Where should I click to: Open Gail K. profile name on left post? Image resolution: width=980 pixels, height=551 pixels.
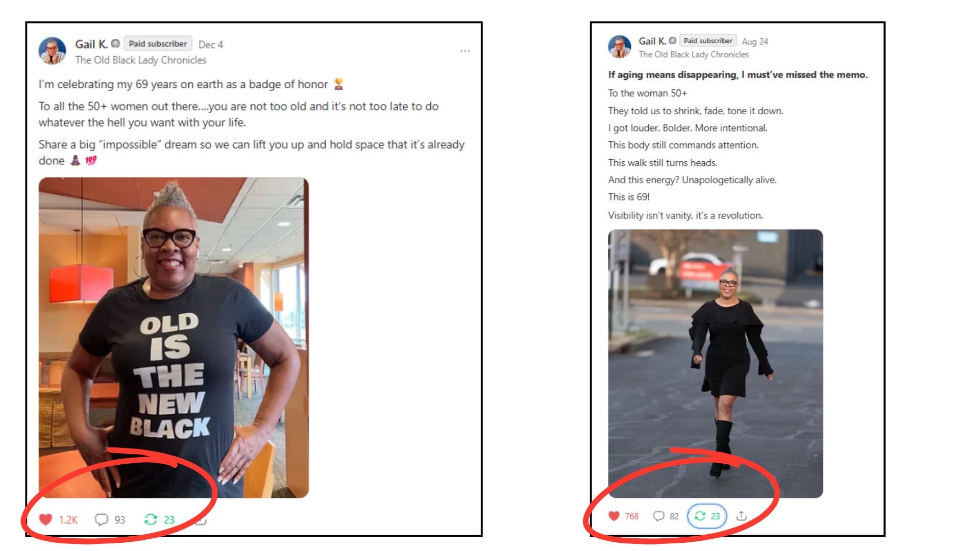(x=91, y=44)
